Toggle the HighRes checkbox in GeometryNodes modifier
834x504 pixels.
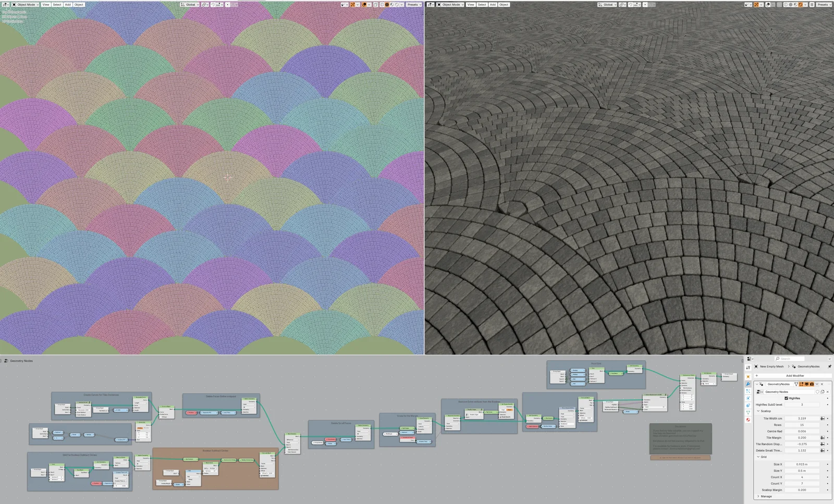(786, 398)
